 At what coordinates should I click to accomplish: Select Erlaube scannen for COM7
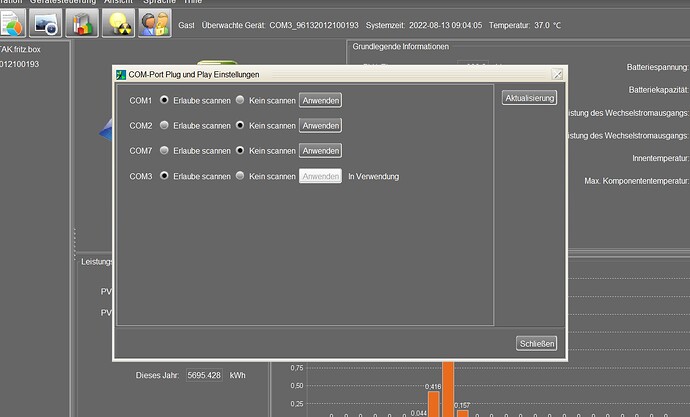point(164,150)
